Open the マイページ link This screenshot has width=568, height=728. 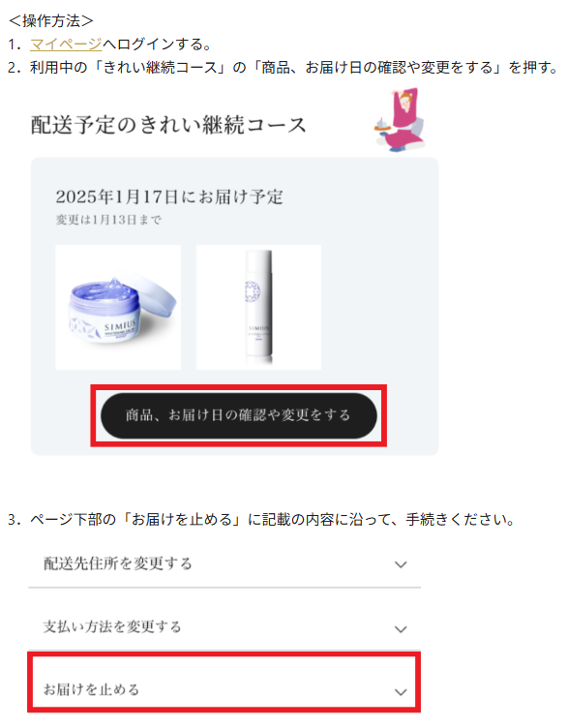(x=66, y=45)
